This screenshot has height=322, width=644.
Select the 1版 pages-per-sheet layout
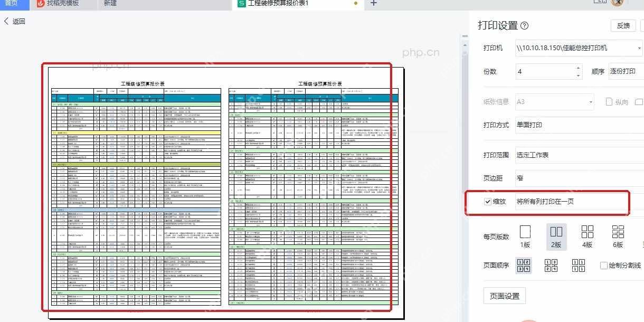(x=525, y=236)
